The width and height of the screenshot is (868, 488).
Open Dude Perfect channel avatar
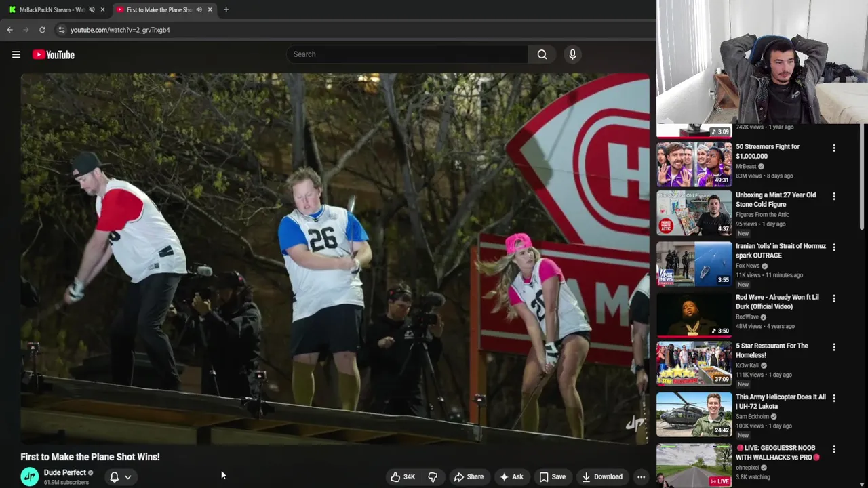pos(30,477)
